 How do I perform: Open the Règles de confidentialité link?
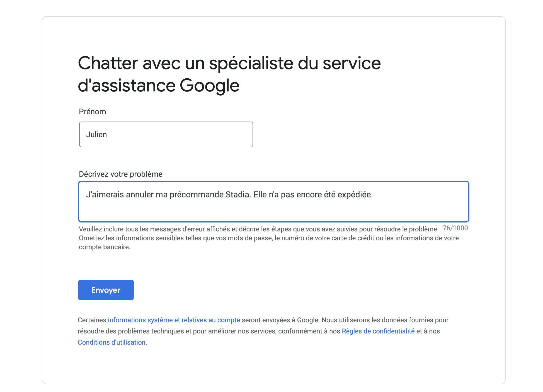pos(378,331)
